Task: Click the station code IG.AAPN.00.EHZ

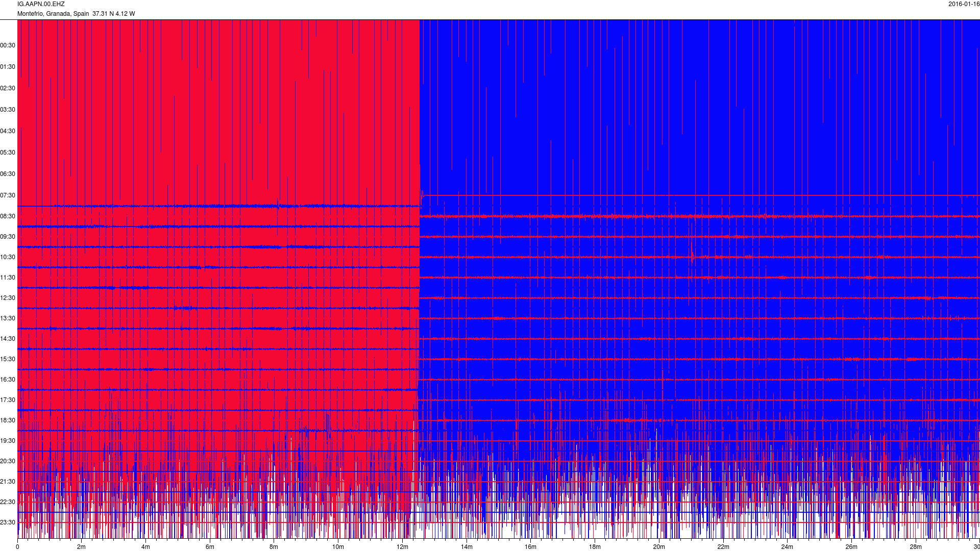Action: pyautogui.click(x=41, y=4)
